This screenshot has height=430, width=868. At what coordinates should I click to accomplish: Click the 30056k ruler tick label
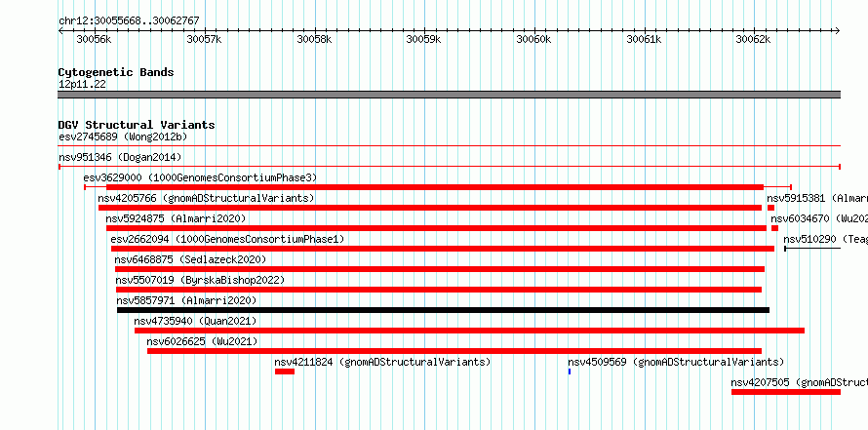(94, 39)
